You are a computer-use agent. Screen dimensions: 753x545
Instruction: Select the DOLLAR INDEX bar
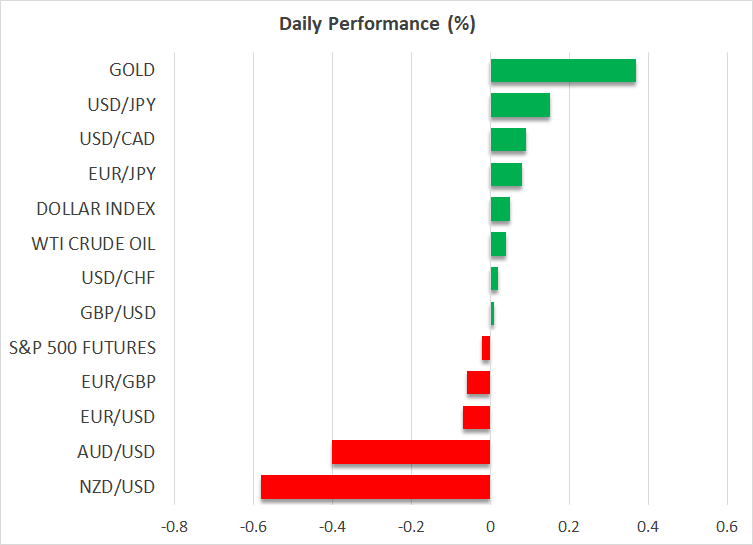(500, 209)
